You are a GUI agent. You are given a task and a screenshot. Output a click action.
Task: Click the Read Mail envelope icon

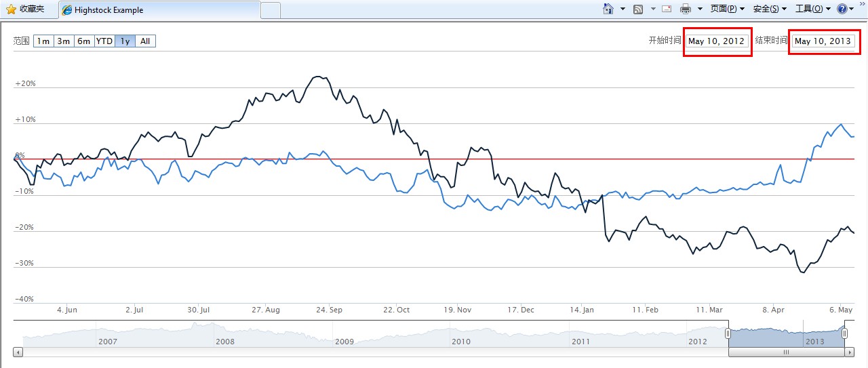click(667, 9)
